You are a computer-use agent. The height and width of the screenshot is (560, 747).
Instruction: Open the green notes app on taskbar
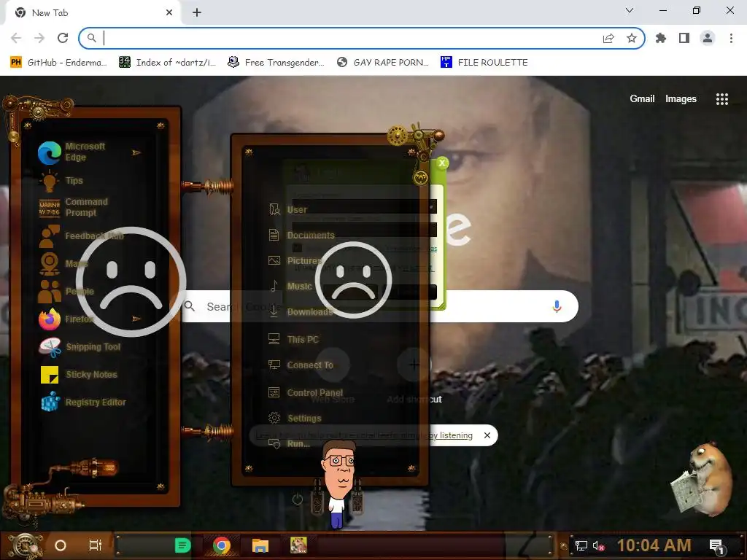[182, 545]
